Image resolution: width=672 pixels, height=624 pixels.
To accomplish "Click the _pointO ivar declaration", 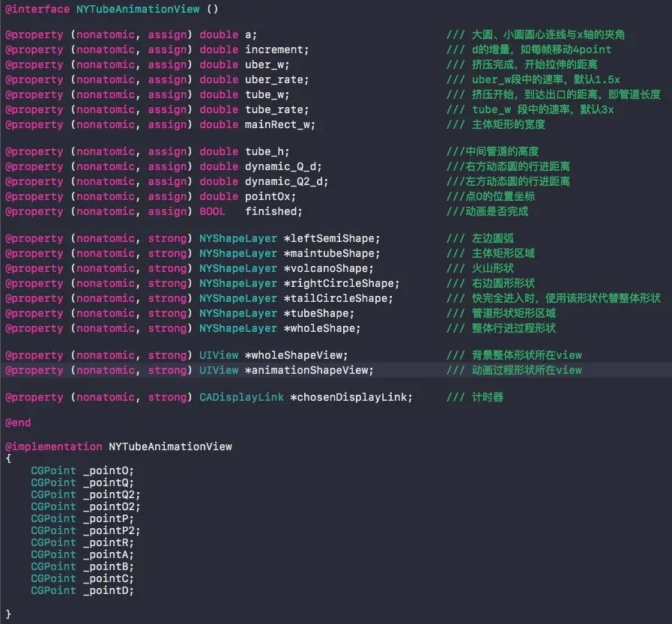I will (x=82, y=471).
